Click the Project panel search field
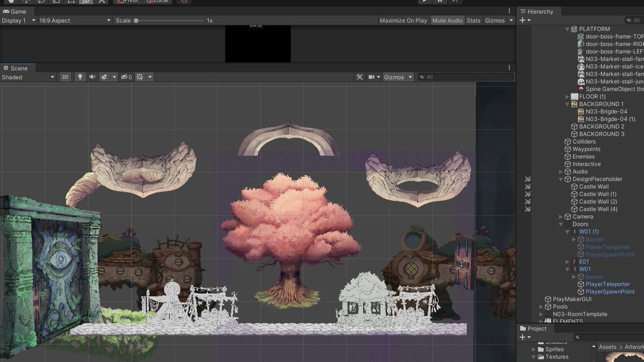 point(608,337)
